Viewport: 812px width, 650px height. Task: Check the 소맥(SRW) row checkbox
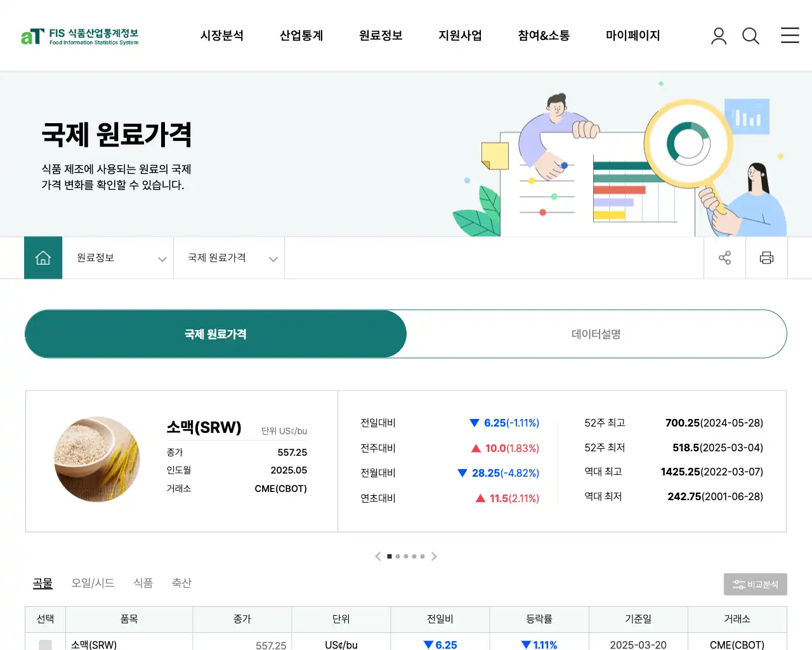[45, 644]
